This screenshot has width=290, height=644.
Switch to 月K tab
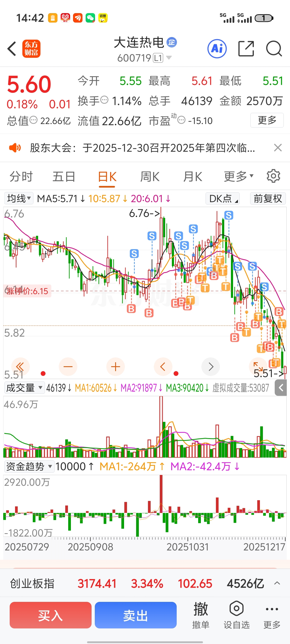193,177
